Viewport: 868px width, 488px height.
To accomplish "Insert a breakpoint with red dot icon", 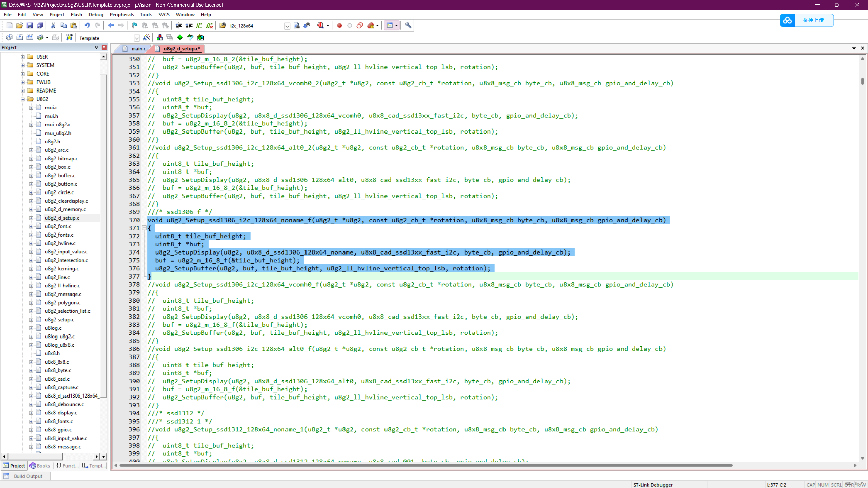I will coord(339,25).
